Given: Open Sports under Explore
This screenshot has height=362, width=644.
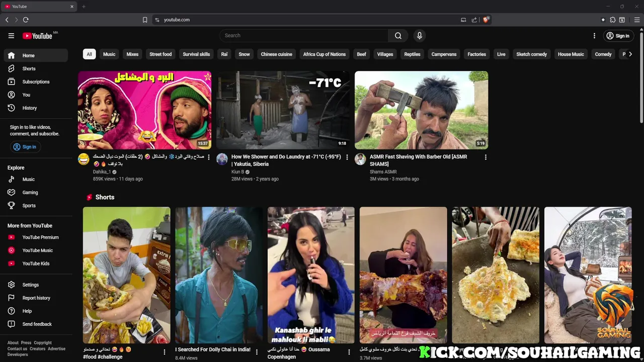Looking at the screenshot, I should click(x=35, y=205).
